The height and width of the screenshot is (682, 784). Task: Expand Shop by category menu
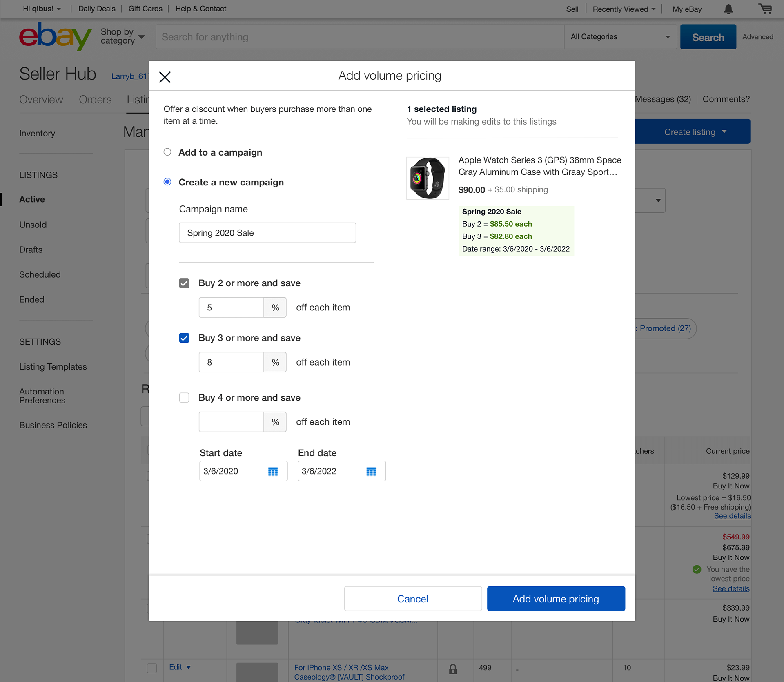tap(122, 36)
